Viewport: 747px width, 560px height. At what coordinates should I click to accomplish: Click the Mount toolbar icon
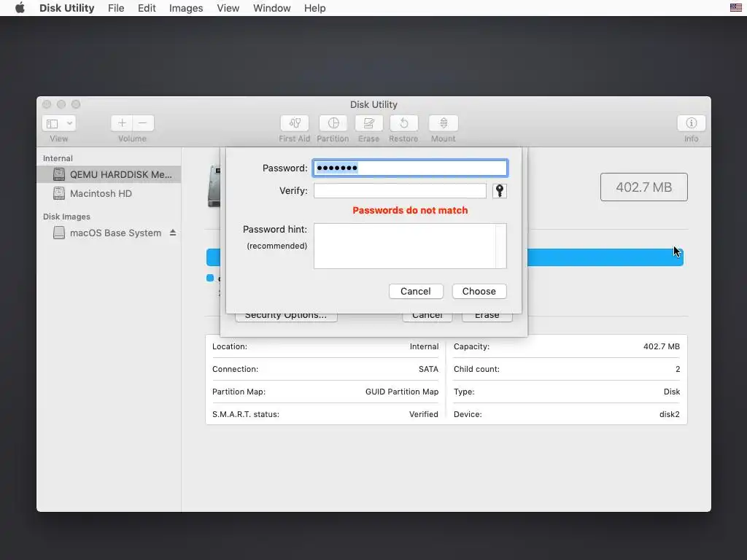click(443, 123)
